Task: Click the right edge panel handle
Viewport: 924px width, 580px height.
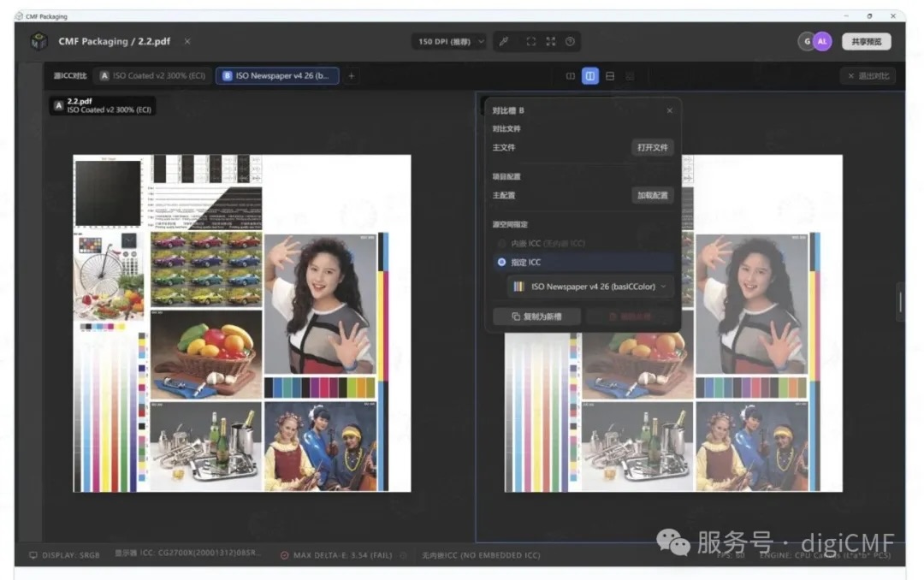Action: pyautogui.click(x=900, y=302)
